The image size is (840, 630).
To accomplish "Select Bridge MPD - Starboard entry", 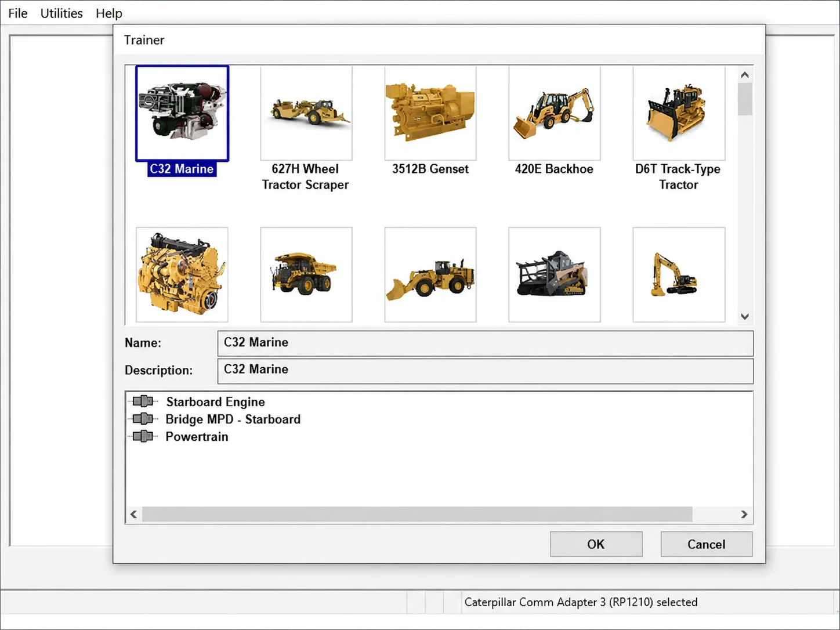I will pos(233,419).
